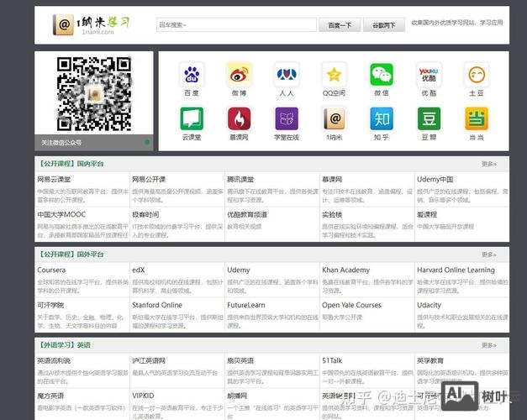Click the 1纳米学习 site logo
The width and height of the screenshot is (527, 420).
tap(91, 24)
